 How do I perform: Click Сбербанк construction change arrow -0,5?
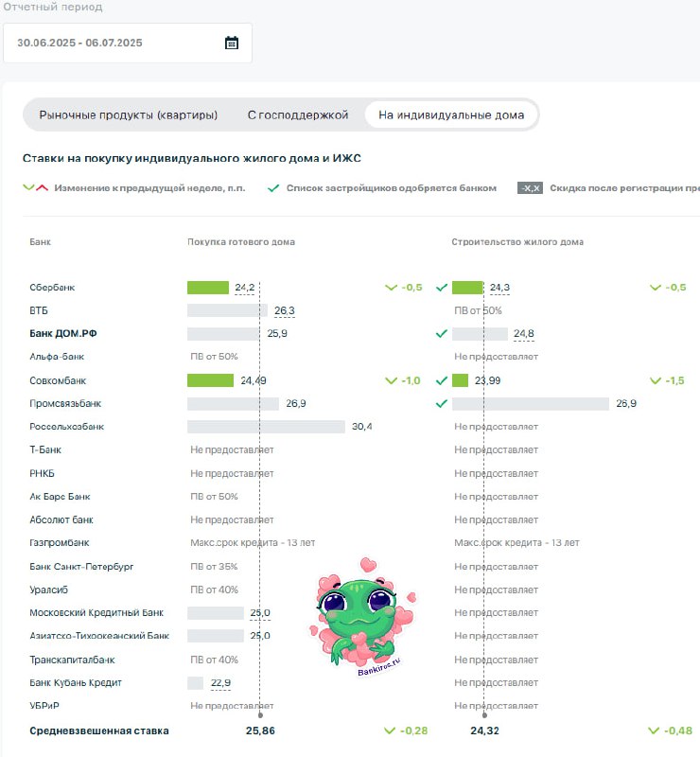click(656, 288)
